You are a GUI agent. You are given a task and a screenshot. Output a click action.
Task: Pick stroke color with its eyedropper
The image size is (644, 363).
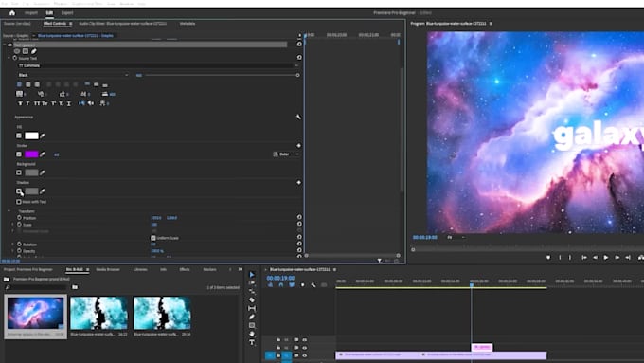[x=43, y=154]
